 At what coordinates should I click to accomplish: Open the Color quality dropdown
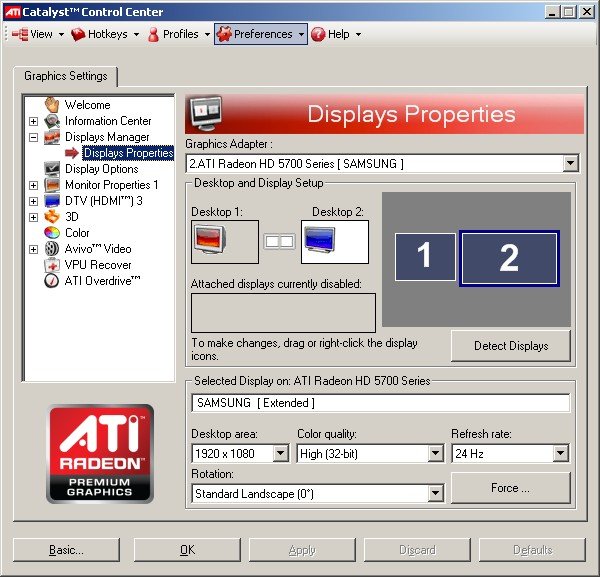coord(435,454)
